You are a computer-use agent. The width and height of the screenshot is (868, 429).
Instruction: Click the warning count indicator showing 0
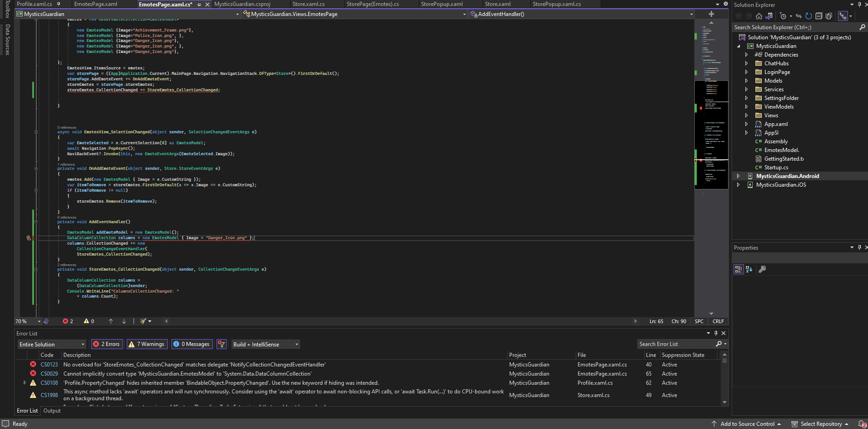[89, 321]
